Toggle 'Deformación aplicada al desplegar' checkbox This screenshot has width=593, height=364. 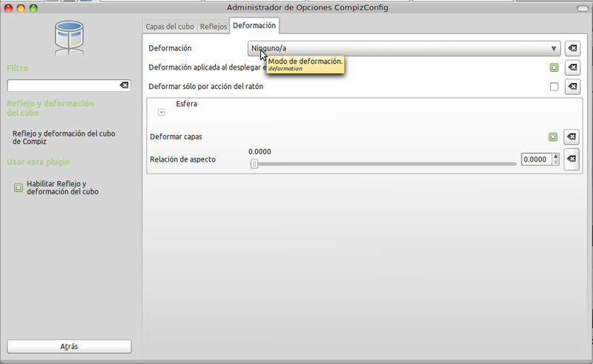pyautogui.click(x=554, y=67)
